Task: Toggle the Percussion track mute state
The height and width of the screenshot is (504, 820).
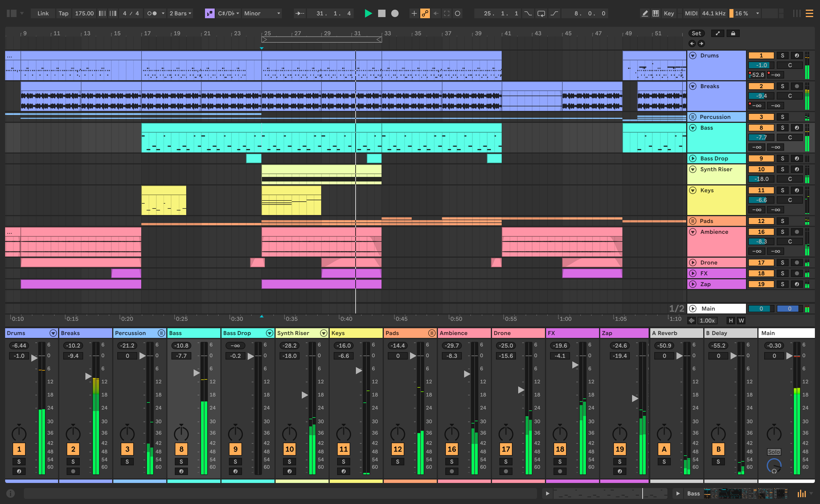Action: tap(760, 117)
